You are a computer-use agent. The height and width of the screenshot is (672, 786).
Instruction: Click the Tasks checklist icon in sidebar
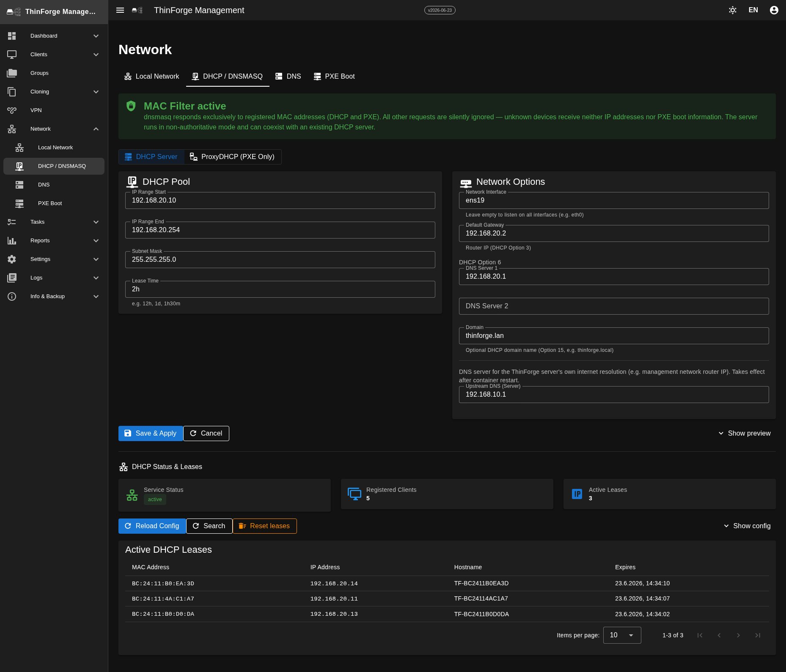[12, 222]
